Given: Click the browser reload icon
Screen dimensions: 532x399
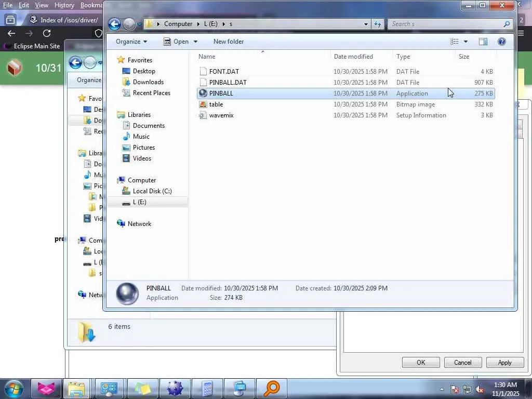Looking at the screenshot, I should 47,33.
